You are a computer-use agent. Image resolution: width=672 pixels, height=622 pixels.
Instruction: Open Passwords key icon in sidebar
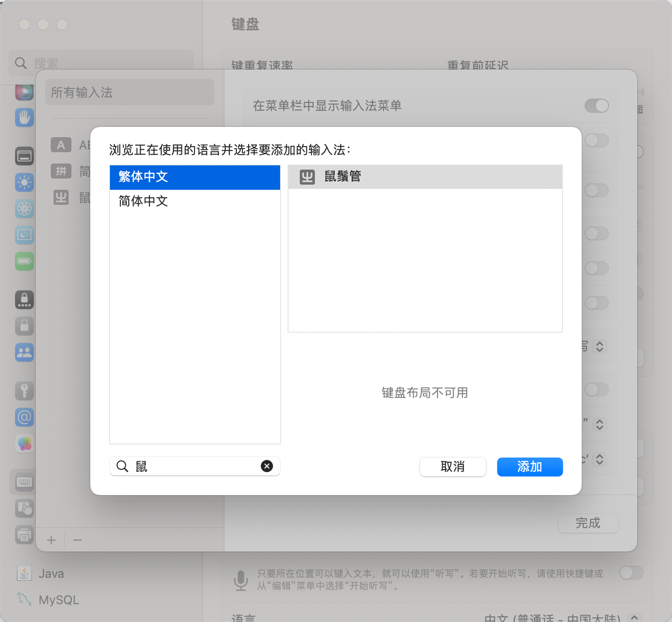[24, 390]
